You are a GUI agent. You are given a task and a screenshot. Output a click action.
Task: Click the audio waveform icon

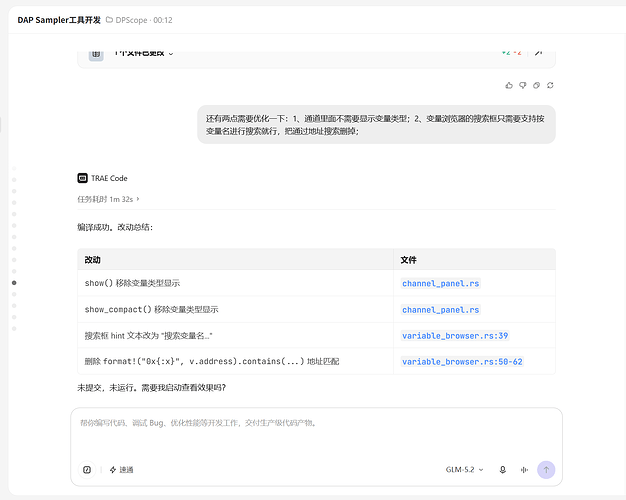tap(524, 470)
